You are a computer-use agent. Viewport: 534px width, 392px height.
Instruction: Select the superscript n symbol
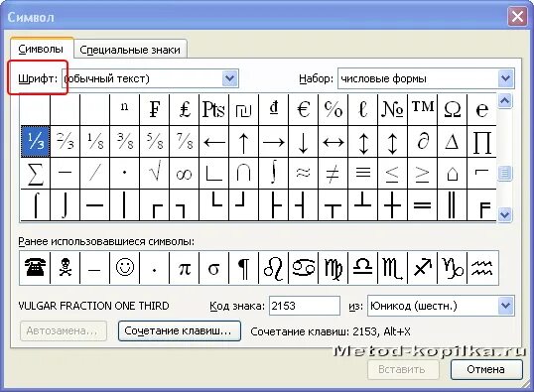(125, 110)
